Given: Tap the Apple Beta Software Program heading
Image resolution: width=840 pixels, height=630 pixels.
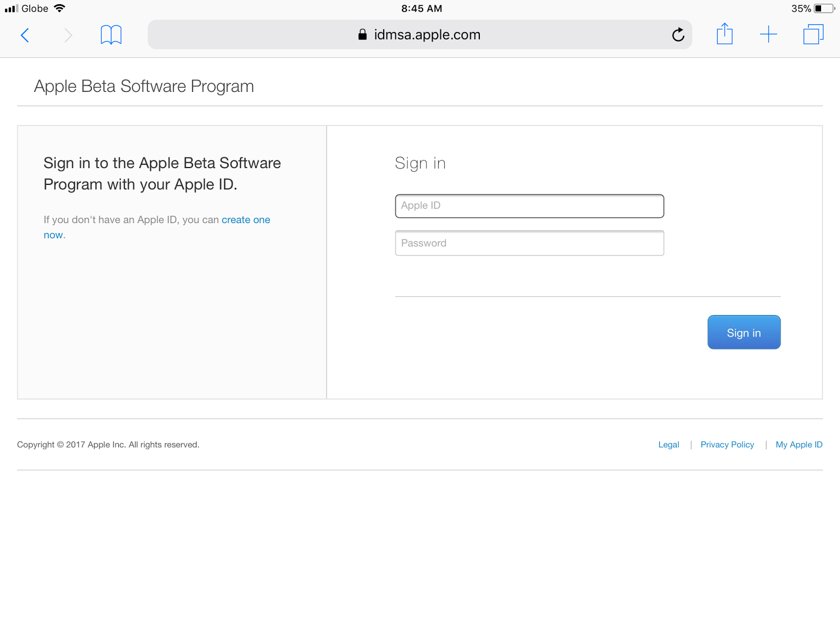Looking at the screenshot, I should [144, 86].
